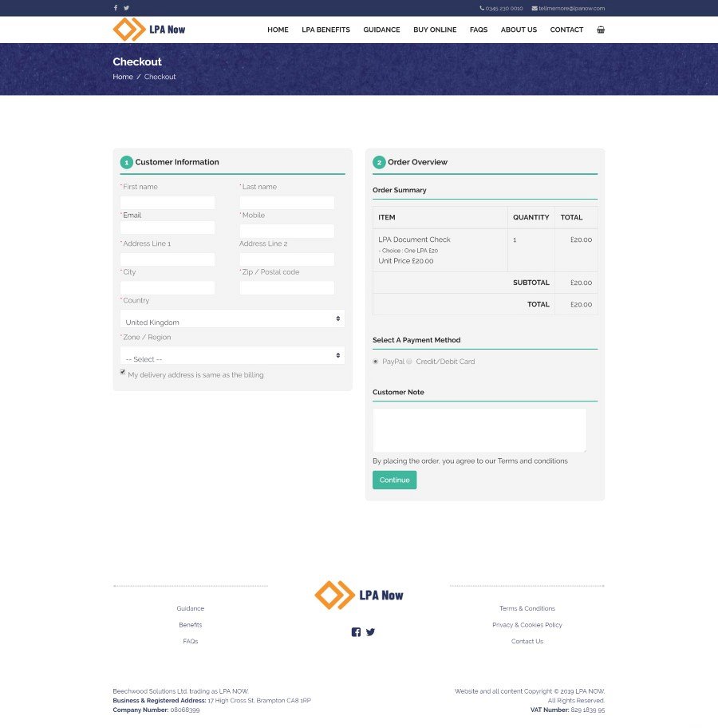The width and height of the screenshot is (718, 728).
Task: Open the footer Privacy & Cookies Policy link
Action: point(527,625)
